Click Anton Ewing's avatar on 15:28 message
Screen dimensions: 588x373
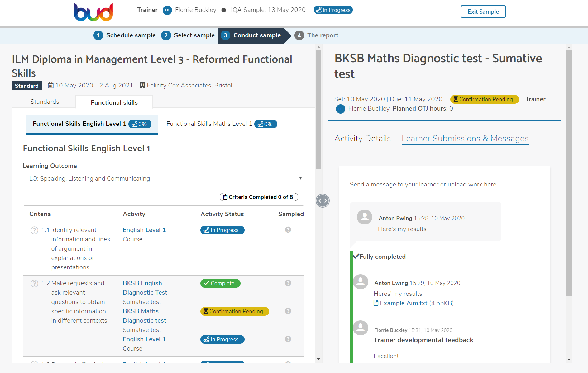pyautogui.click(x=365, y=217)
